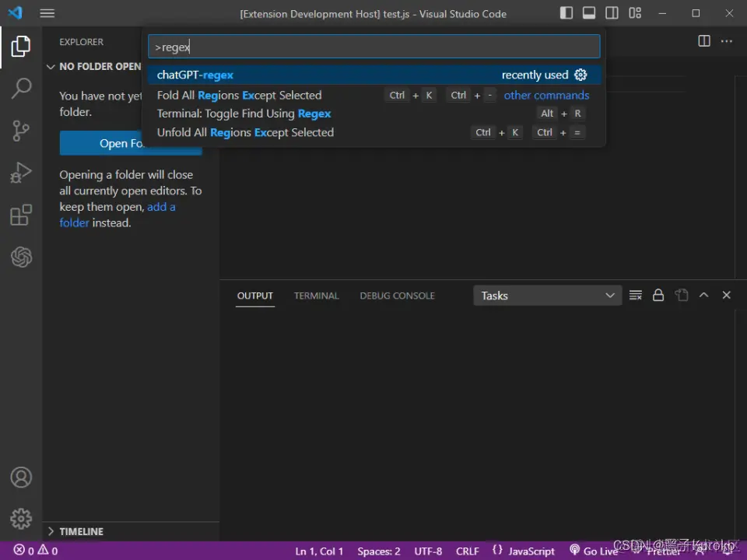The height and width of the screenshot is (560, 747).
Task: Select Fold All Regions Except Selected
Action: pos(374,95)
